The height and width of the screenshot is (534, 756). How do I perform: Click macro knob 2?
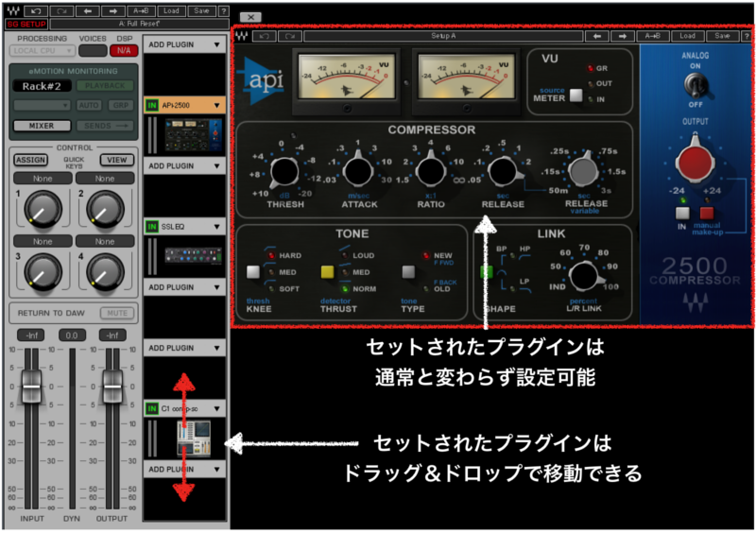click(105, 210)
